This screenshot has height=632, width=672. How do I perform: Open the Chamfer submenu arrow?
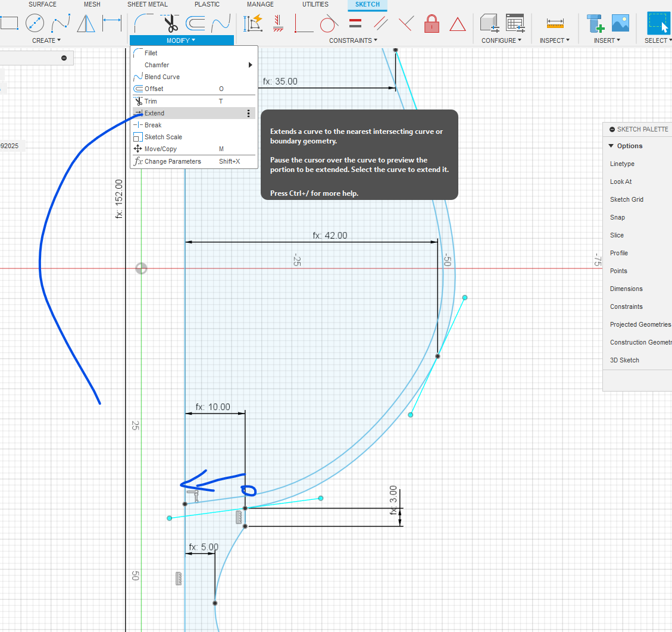(x=251, y=65)
